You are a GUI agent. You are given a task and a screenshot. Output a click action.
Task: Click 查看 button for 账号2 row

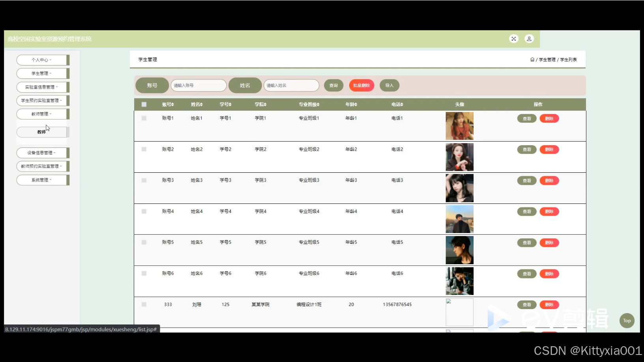tap(526, 149)
